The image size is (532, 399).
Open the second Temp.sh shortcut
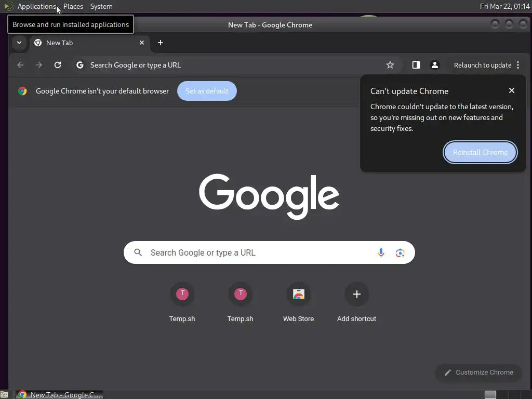point(240,302)
